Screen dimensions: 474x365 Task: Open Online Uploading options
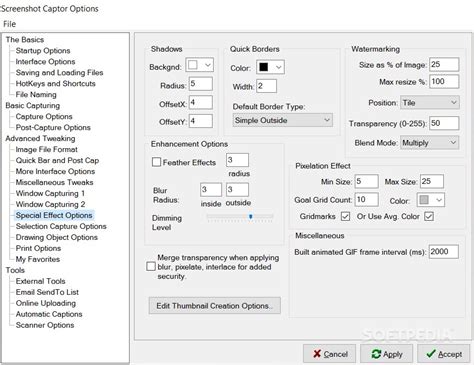point(46,303)
